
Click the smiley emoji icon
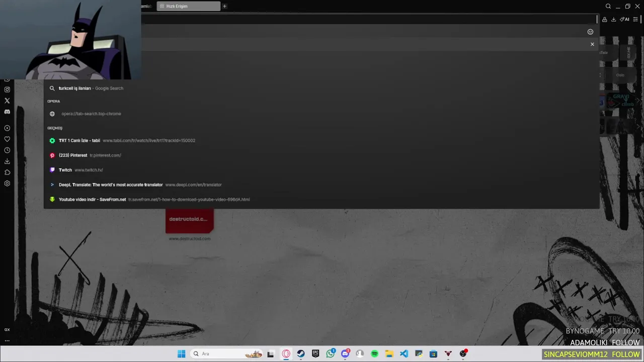pyautogui.click(x=590, y=32)
